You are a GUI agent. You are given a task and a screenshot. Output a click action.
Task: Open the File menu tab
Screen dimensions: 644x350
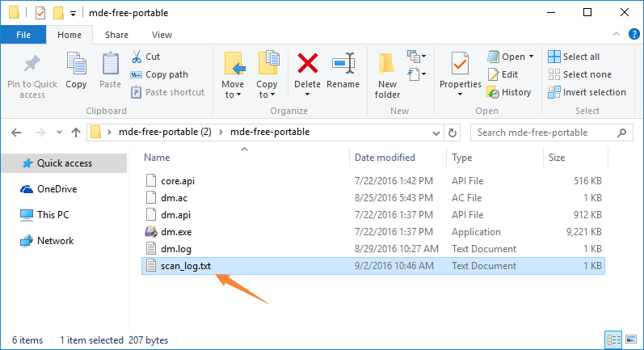pos(23,35)
